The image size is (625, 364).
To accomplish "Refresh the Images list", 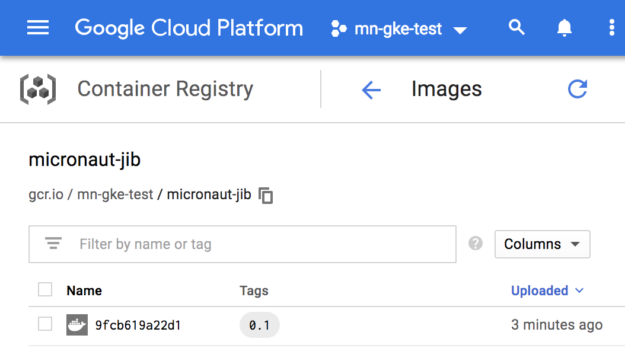I will point(577,90).
